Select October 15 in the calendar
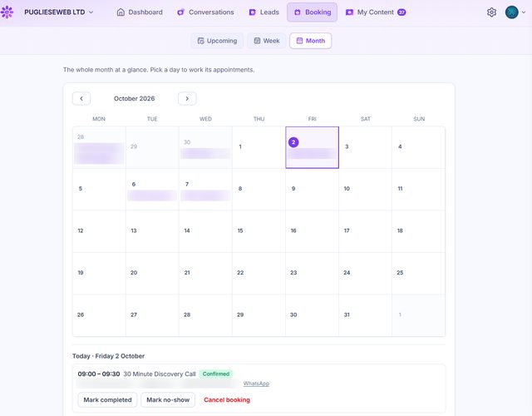 pyautogui.click(x=259, y=231)
